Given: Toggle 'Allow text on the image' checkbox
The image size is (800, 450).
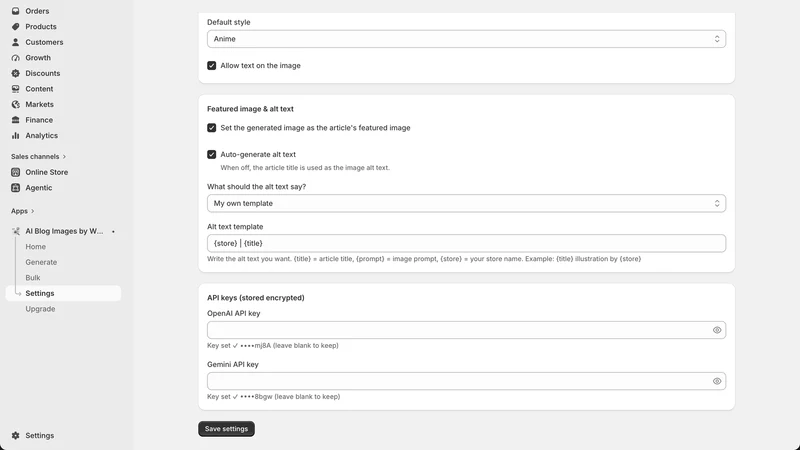Looking at the screenshot, I should 211,65.
